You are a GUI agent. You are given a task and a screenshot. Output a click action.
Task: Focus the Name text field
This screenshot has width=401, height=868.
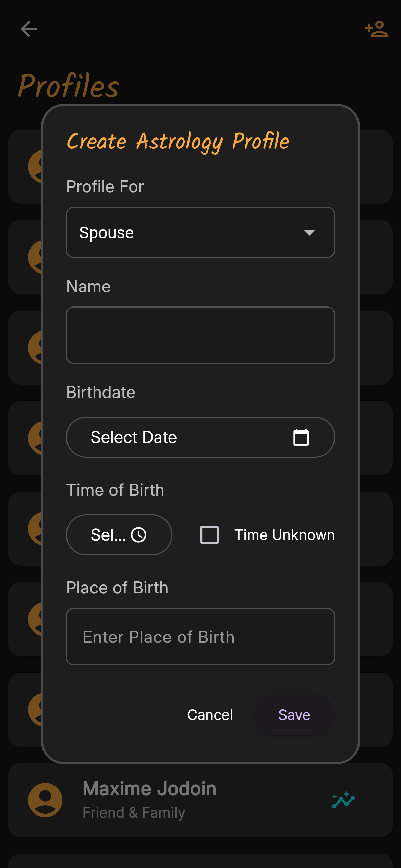point(200,335)
